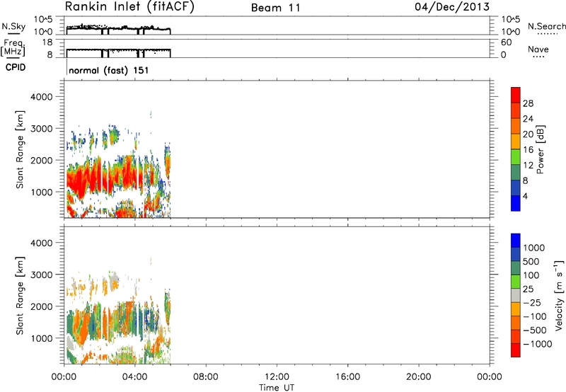Click the power panel '3000' range tick label
566x392 pixels.
42,129
